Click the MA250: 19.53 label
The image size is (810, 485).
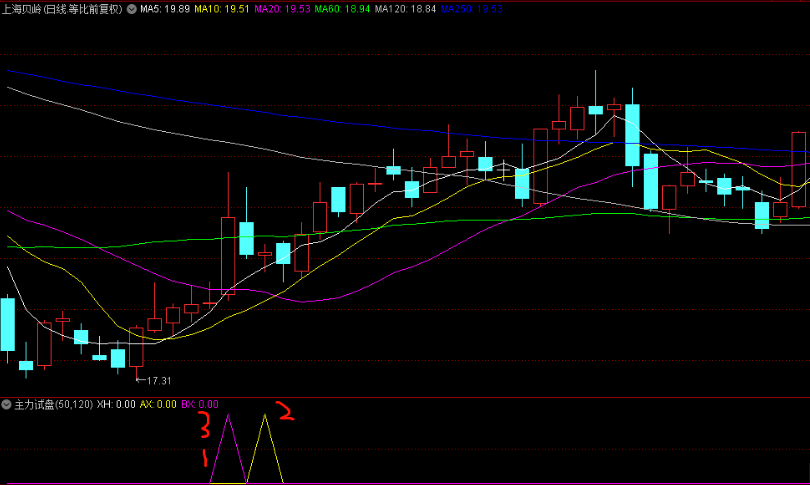click(472, 9)
